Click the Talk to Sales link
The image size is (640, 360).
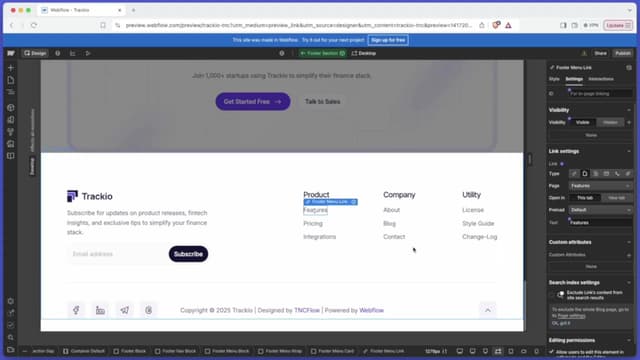coord(322,102)
